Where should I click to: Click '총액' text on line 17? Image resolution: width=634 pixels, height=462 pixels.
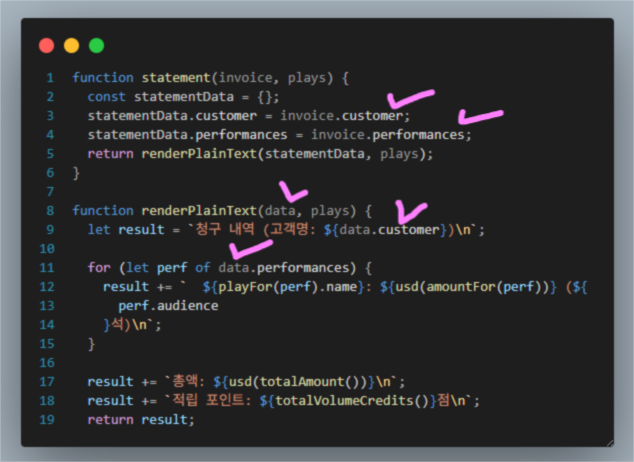[186, 381]
